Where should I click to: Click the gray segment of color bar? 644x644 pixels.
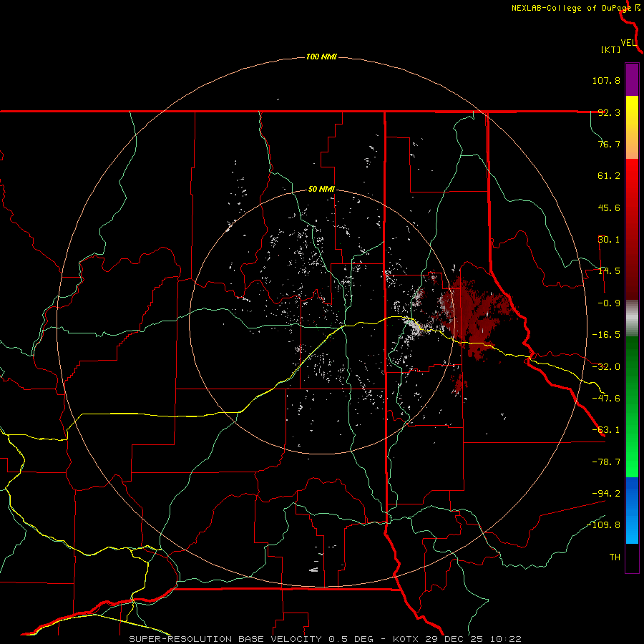pos(632,318)
